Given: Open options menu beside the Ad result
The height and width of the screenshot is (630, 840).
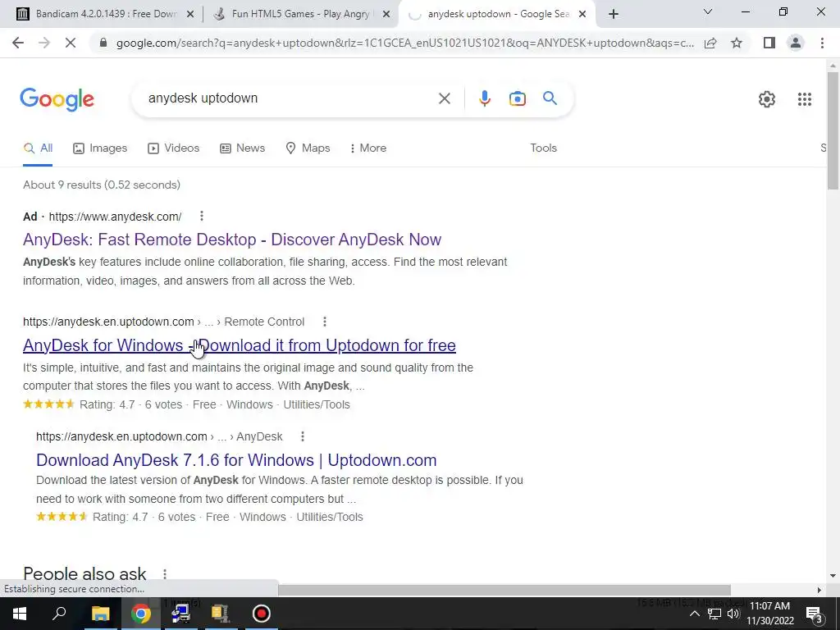Looking at the screenshot, I should click(x=202, y=216).
